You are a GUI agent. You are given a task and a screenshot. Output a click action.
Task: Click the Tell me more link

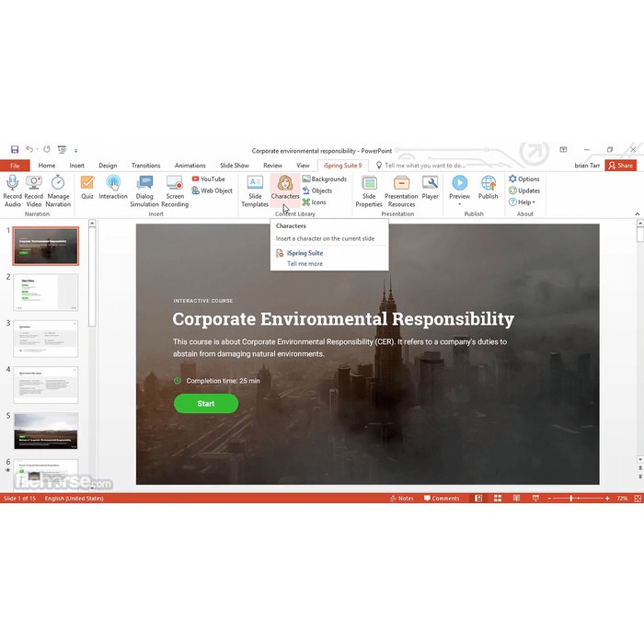tap(305, 264)
